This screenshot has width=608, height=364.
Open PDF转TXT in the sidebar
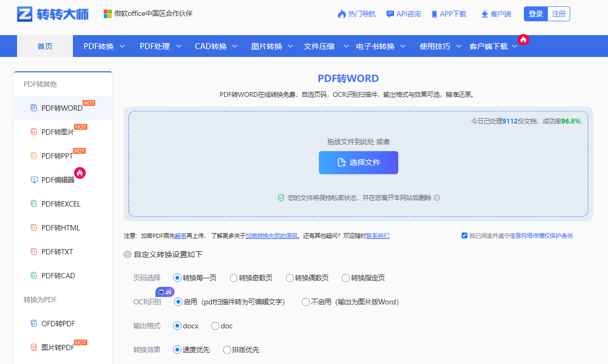click(x=63, y=252)
